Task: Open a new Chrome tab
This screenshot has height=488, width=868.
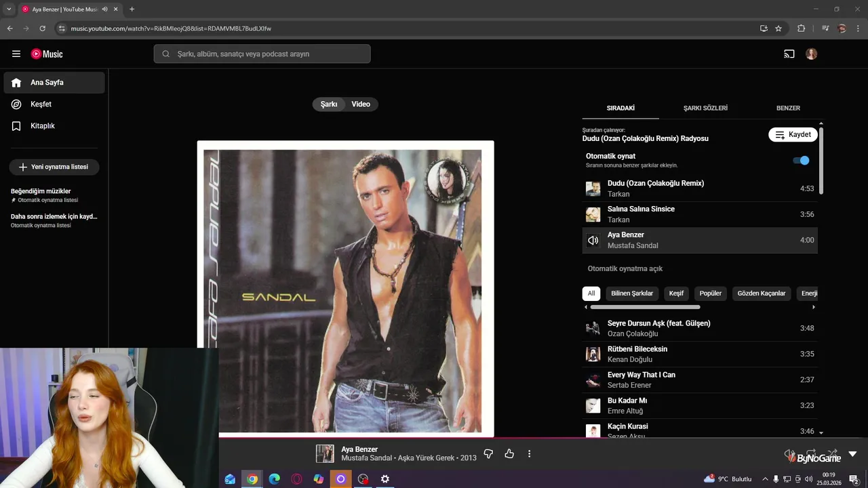Action: point(132,9)
